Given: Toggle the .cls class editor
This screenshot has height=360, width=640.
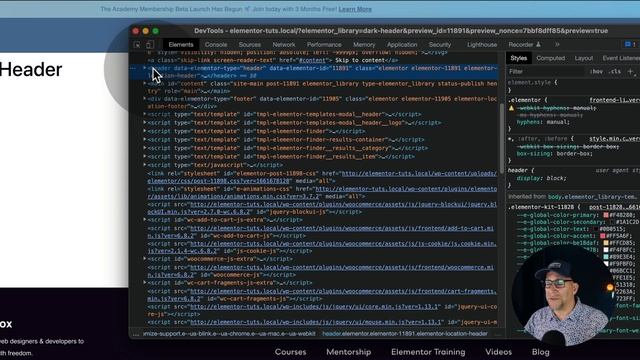Looking at the screenshot, I should tap(615, 71).
